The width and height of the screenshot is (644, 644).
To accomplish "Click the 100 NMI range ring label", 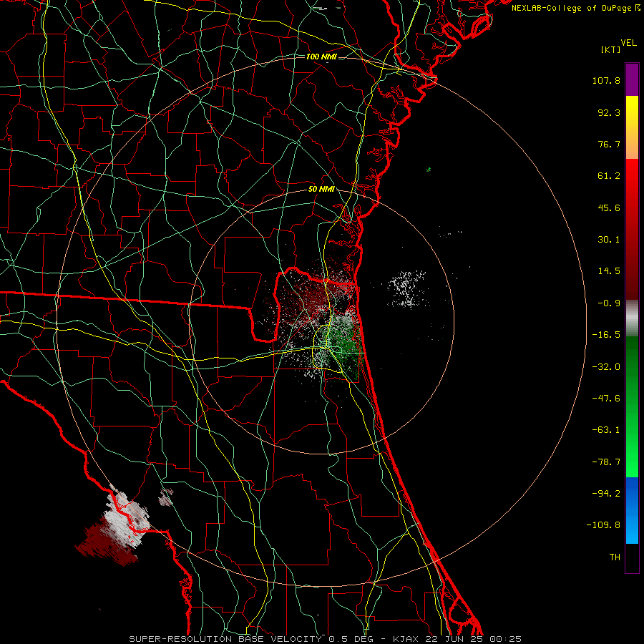I will pyautogui.click(x=321, y=57).
